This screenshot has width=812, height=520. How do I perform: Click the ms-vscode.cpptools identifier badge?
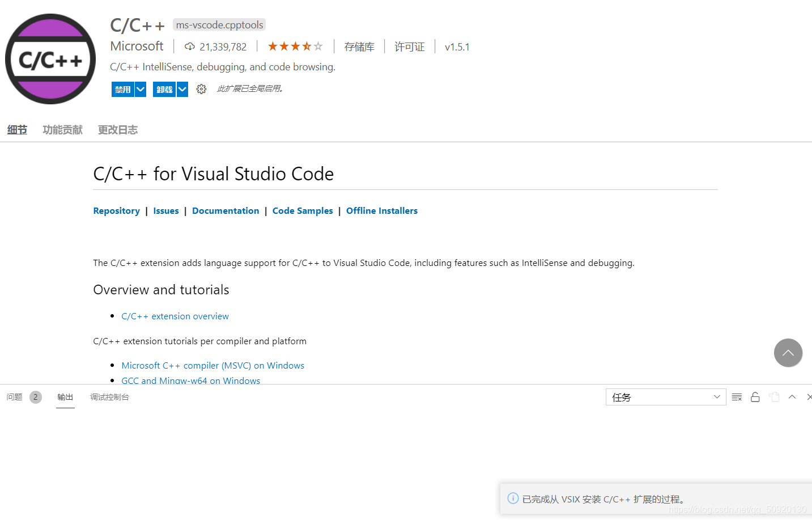pyautogui.click(x=219, y=24)
